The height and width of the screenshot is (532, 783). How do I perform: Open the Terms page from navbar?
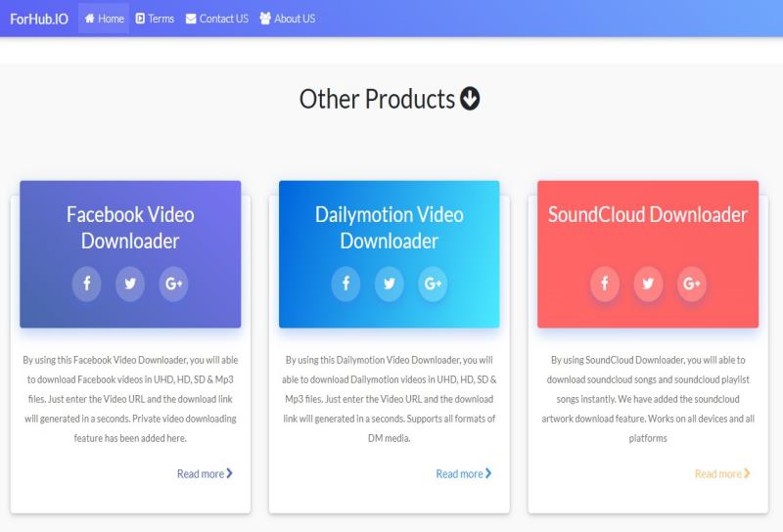tap(155, 19)
